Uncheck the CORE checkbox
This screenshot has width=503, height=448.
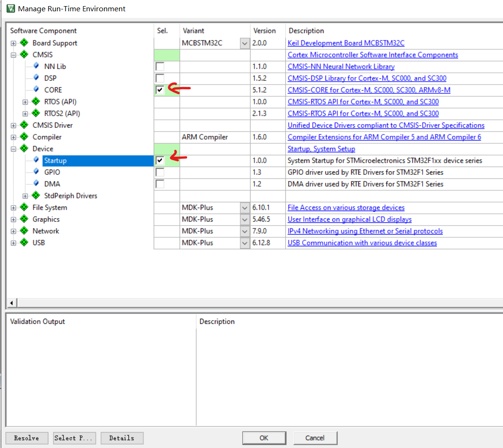(160, 90)
